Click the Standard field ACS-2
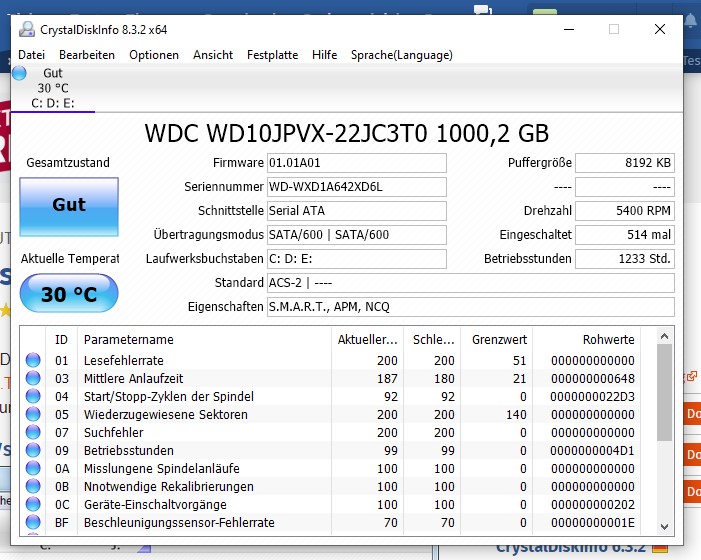 click(x=471, y=283)
